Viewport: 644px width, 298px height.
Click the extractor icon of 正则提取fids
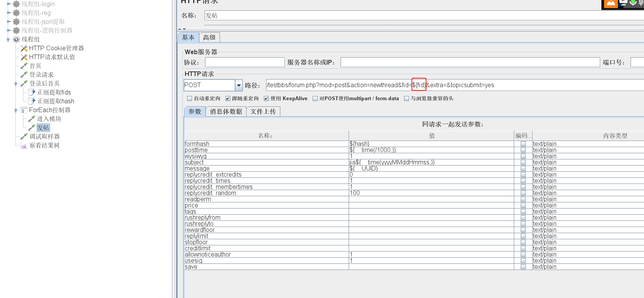tap(32, 92)
